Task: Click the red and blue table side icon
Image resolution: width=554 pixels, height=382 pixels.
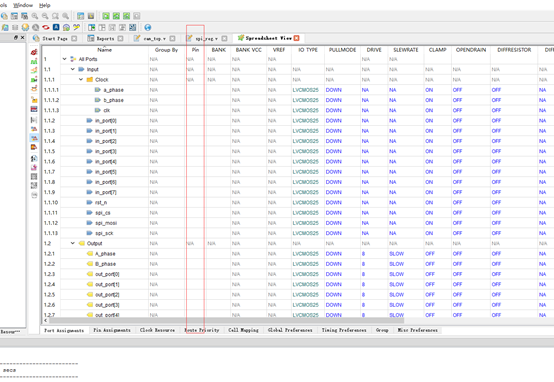Action: click(x=34, y=109)
